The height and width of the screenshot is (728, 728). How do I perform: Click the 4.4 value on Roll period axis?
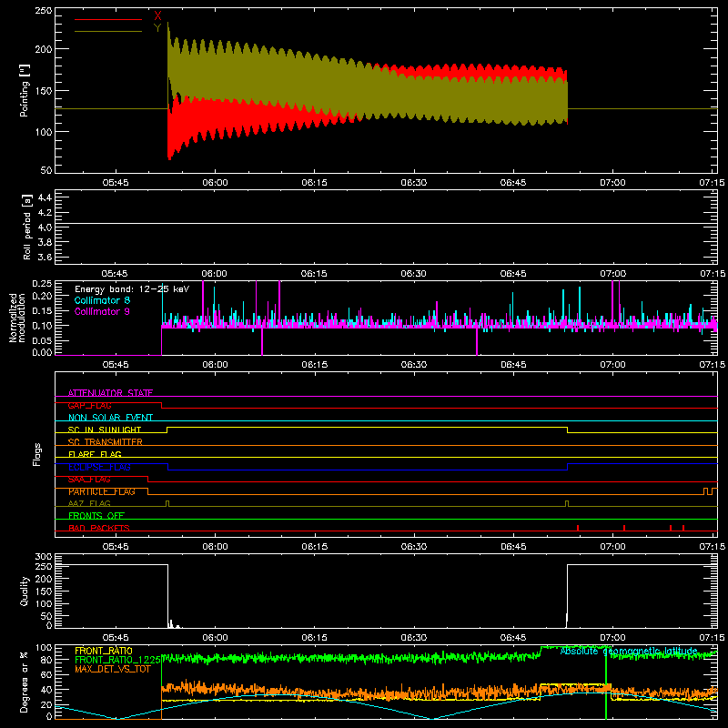[45, 197]
